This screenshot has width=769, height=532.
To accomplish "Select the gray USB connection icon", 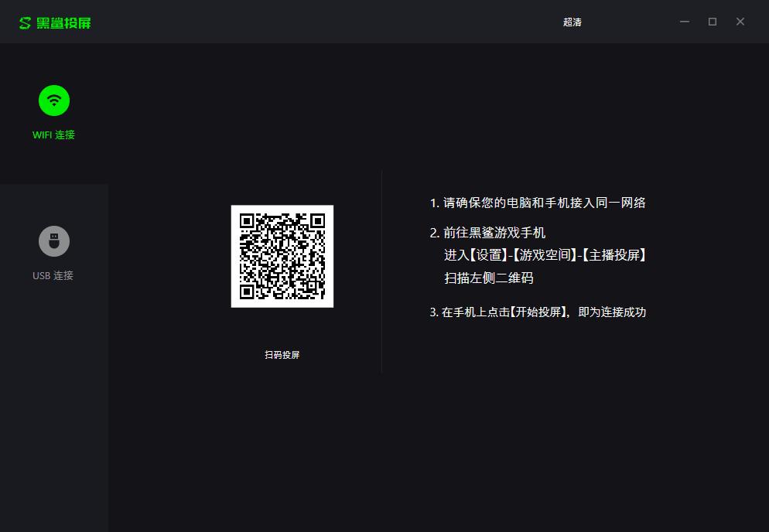I will click(x=54, y=241).
